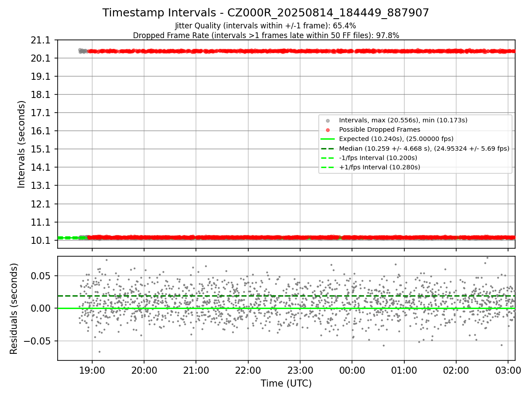Click the 19:00 time tick label
Screen dimensions: 532x399
click(92, 370)
